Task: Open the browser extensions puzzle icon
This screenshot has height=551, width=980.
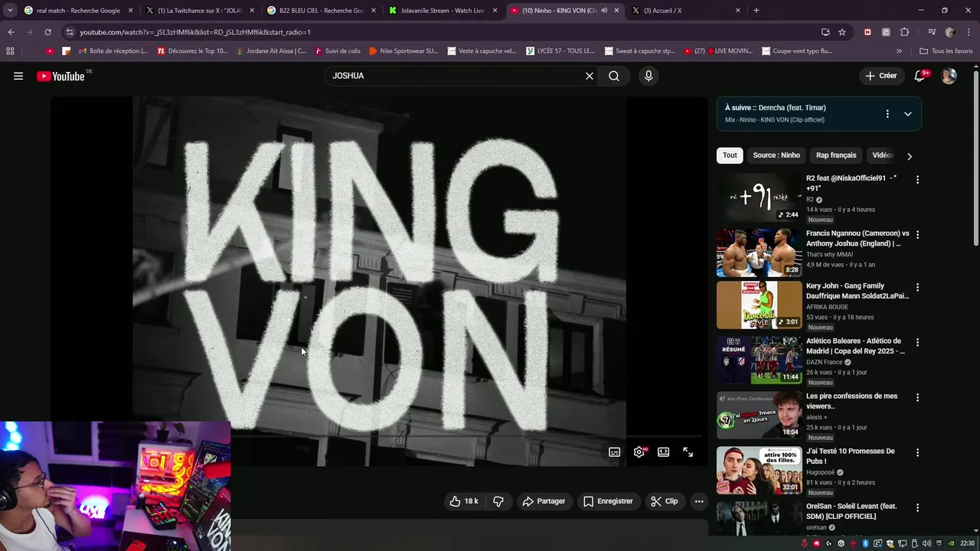Action: [904, 32]
